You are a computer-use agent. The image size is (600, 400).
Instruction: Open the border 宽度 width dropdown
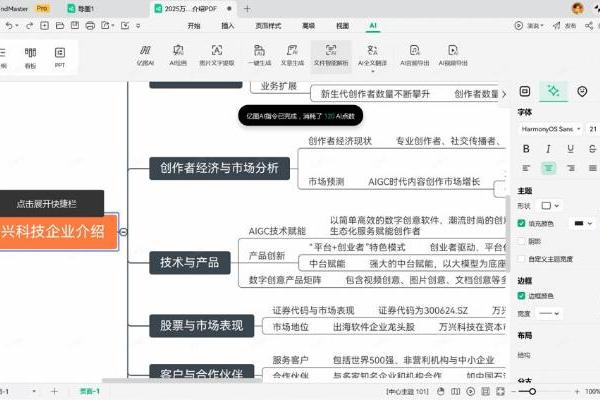pyautogui.click(x=549, y=313)
